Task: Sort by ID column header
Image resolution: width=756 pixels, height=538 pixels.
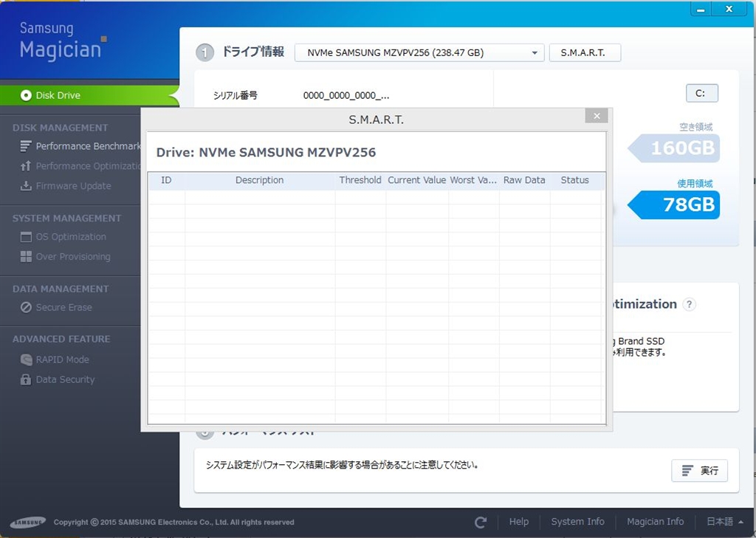Action: [166, 180]
